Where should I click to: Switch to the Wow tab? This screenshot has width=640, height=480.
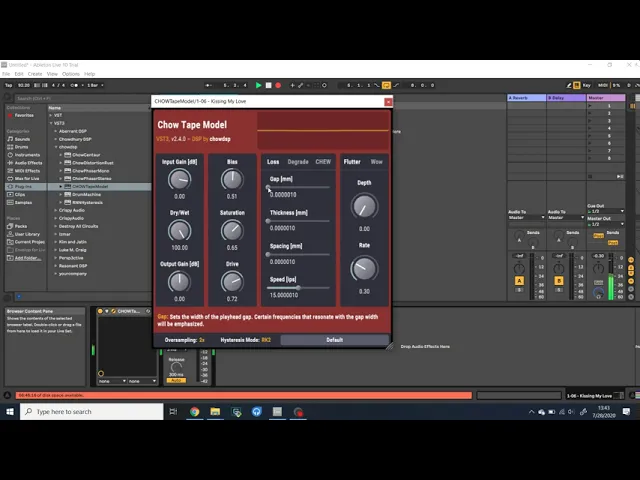tap(376, 162)
